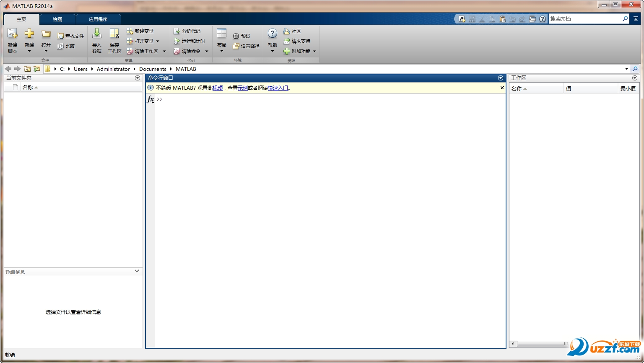Screen dimensions: 644x363
Task: Click 保存工作区 (Save Workspace)
Action: pos(114,41)
